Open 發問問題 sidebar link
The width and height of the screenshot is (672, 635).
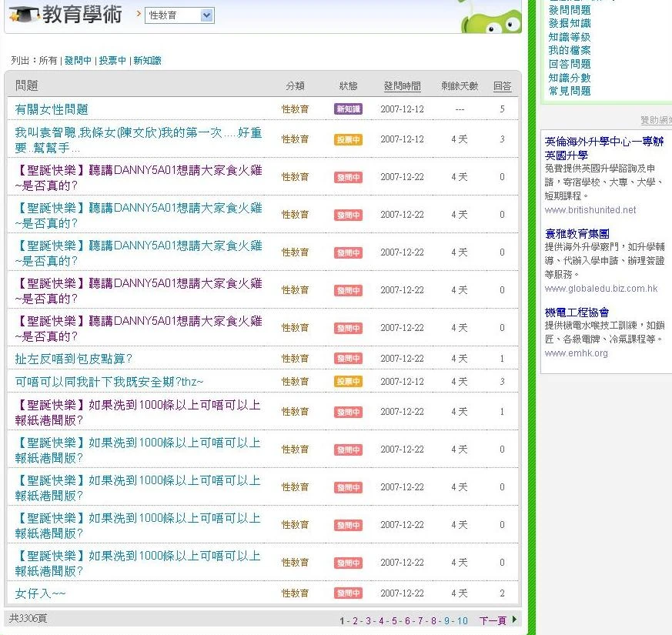point(570,10)
